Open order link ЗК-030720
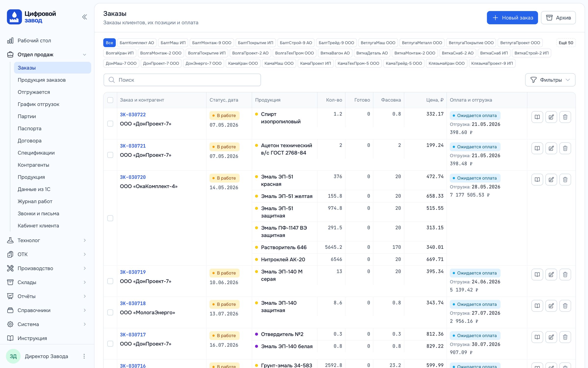Image resolution: width=588 pixels, height=368 pixels. (x=133, y=177)
